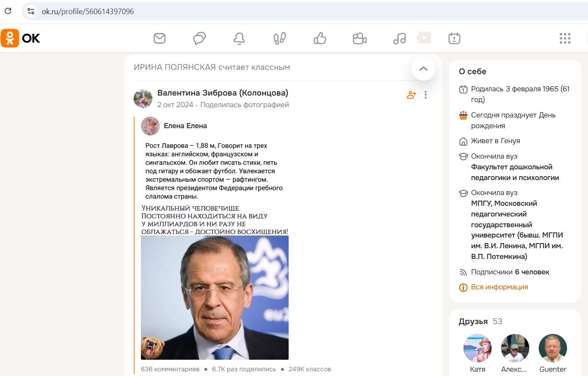The image size is (588, 376).
Task: Launch OK Video via the orange play icon
Action: pyautogui.click(x=424, y=38)
